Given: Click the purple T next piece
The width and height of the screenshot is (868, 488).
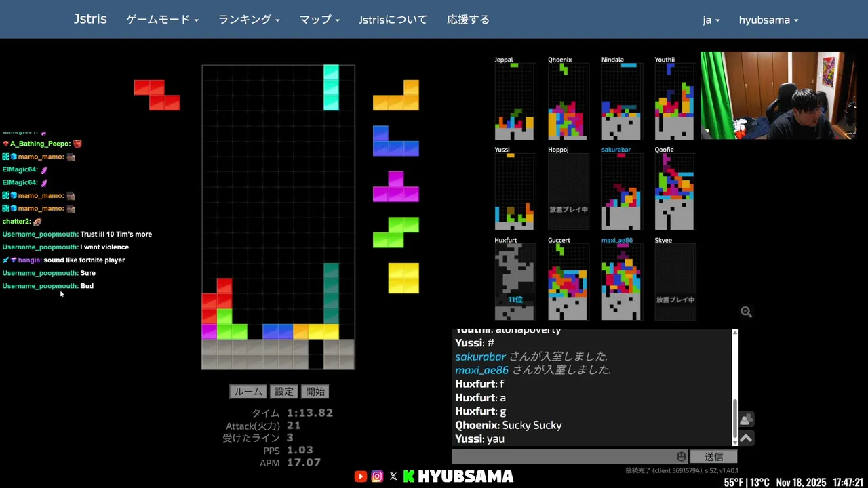Looking at the screenshot, I should [x=396, y=186].
